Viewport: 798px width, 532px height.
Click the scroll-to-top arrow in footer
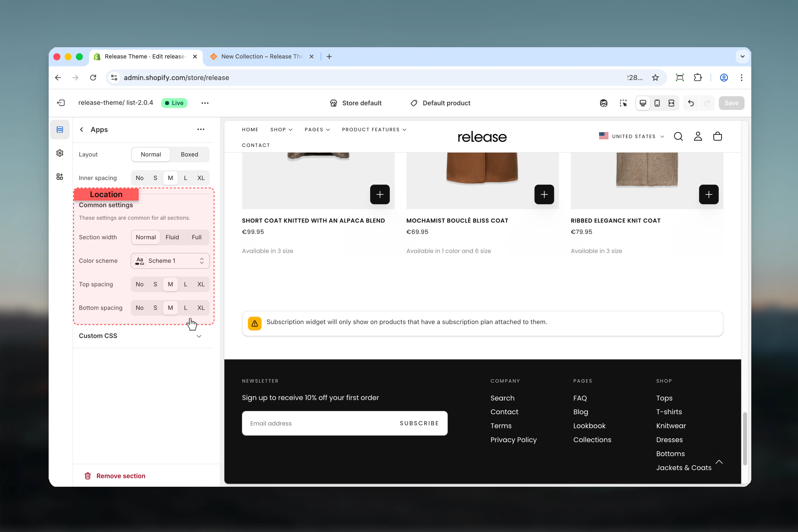click(719, 462)
